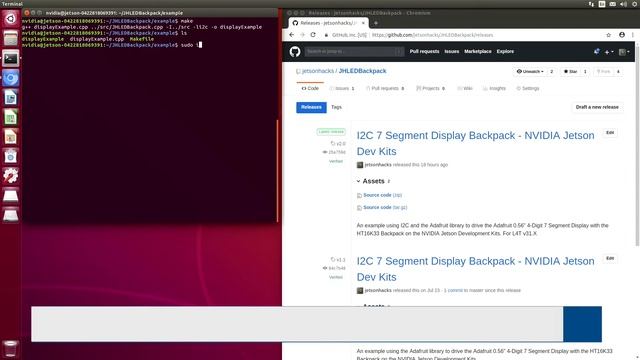This screenshot has width=640, height=360.
Task: Switch to Tags view
Action: (336, 107)
